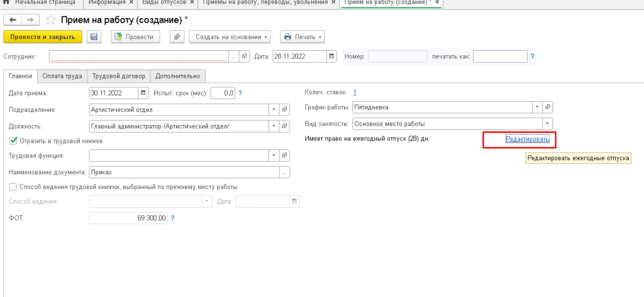Click into the Сотрудник input field
Screen dimensions: 644x297
[x=138, y=57]
